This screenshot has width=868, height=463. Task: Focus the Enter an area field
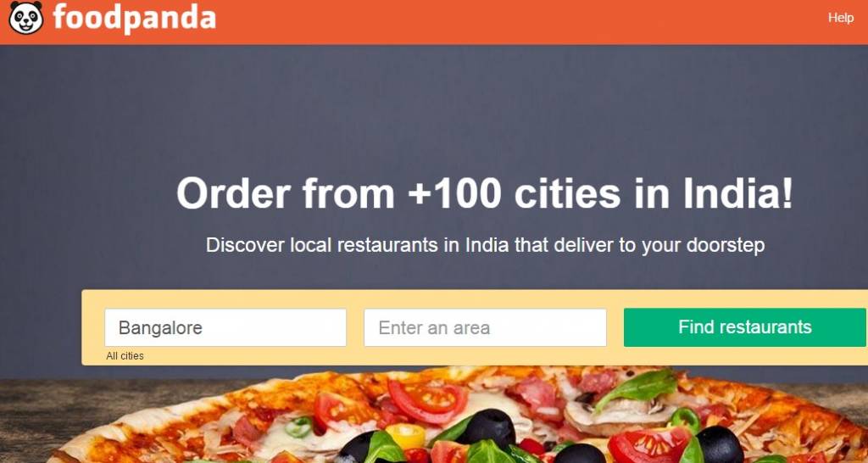[x=485, y=327]
